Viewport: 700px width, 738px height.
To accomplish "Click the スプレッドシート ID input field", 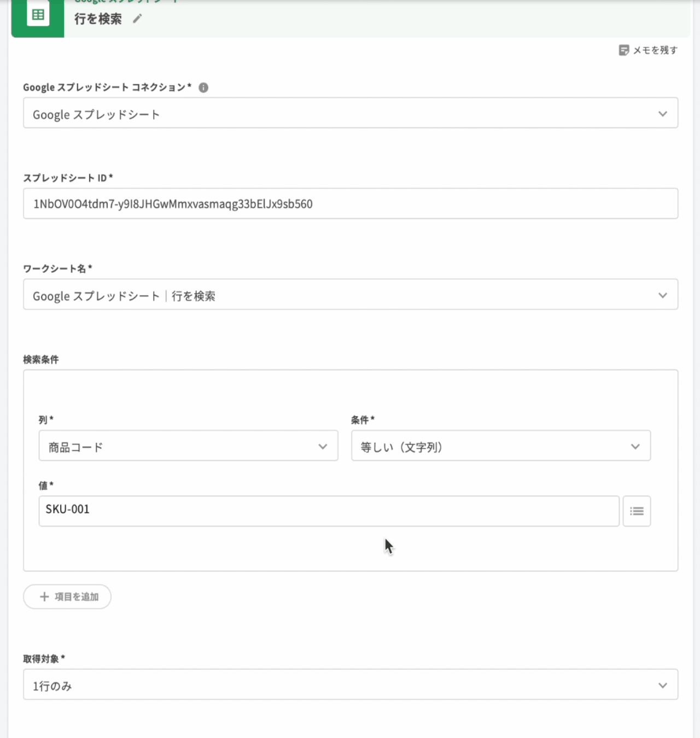I will click(x=350, y=204).
